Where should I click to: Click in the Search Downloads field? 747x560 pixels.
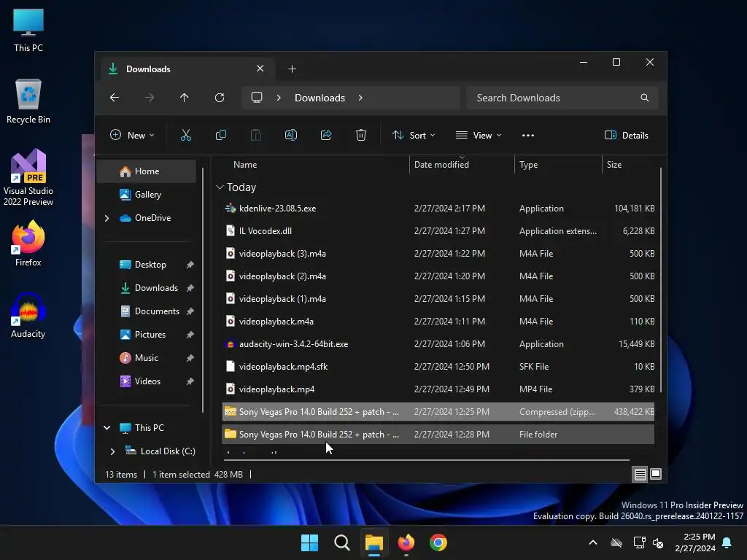[x=562, y=98]
